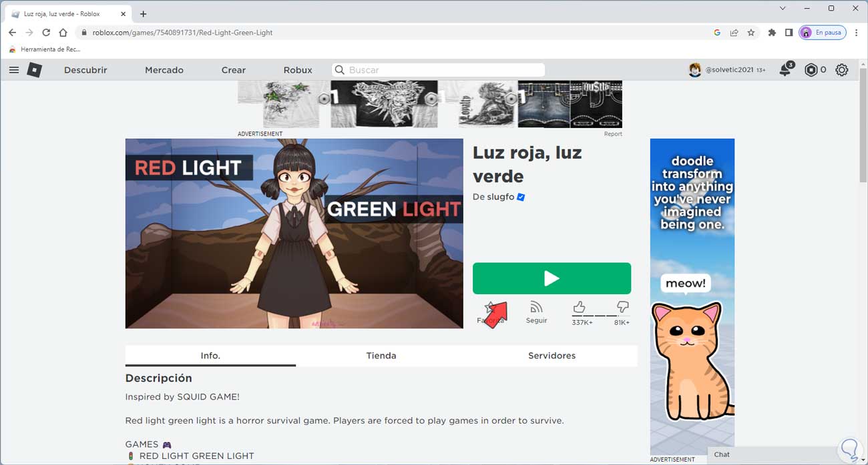The width and height of the screenshot is (868, 465).
Task: Open Herramienta de Rec... bookmark
Action: point(44,49)
